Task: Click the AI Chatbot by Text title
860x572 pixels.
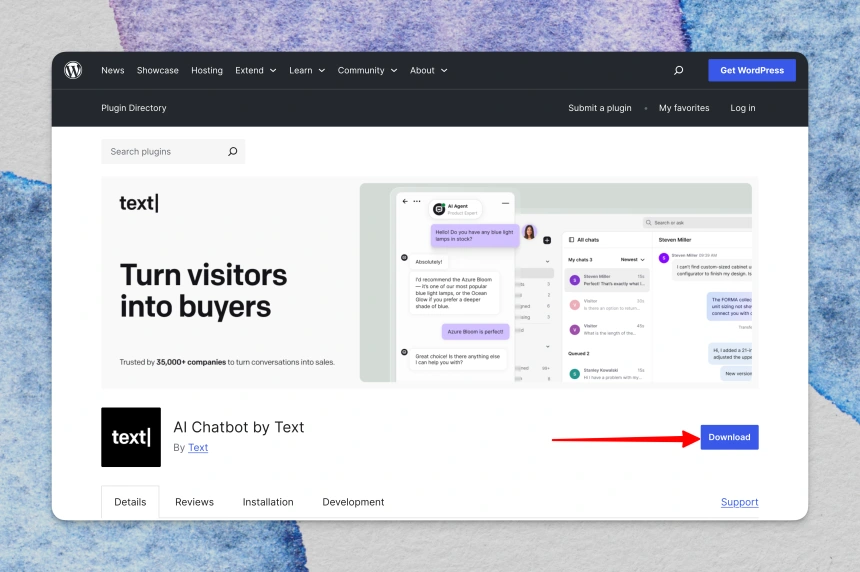Action: tap(239, 427)
